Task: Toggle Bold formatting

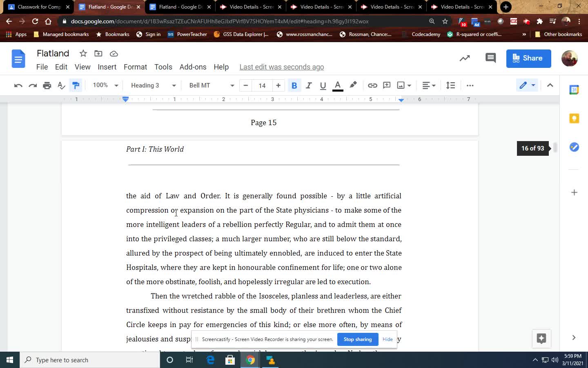Action: [294, 85]
